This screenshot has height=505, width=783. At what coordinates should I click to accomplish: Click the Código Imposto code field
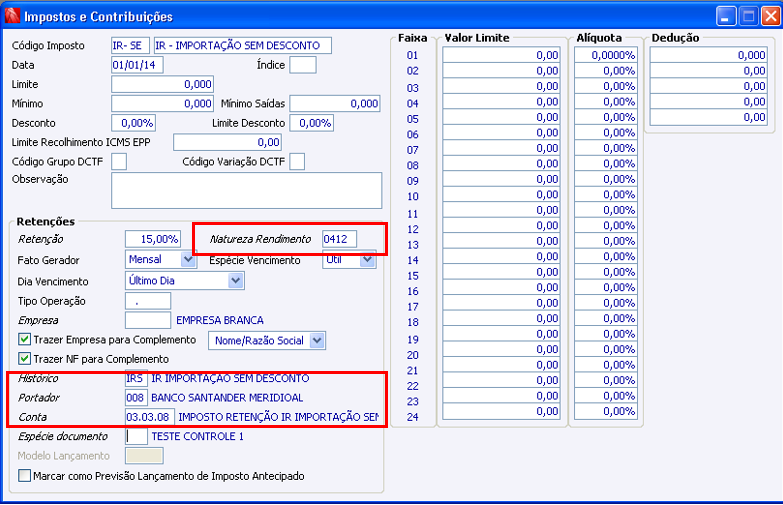130,45
